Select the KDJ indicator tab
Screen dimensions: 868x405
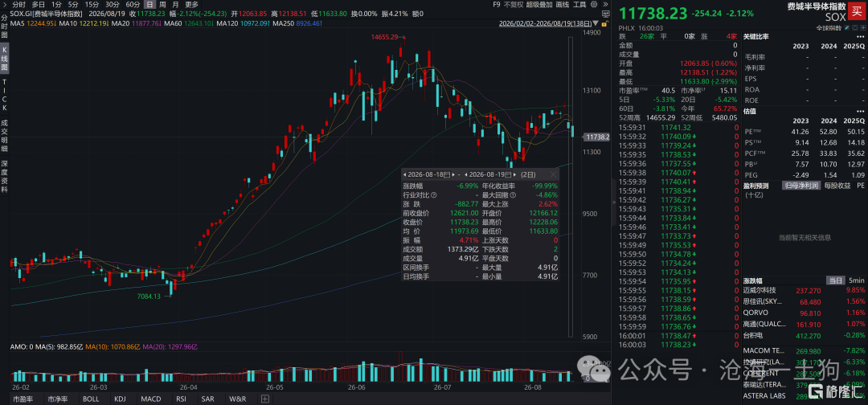(x=120, y=399)
